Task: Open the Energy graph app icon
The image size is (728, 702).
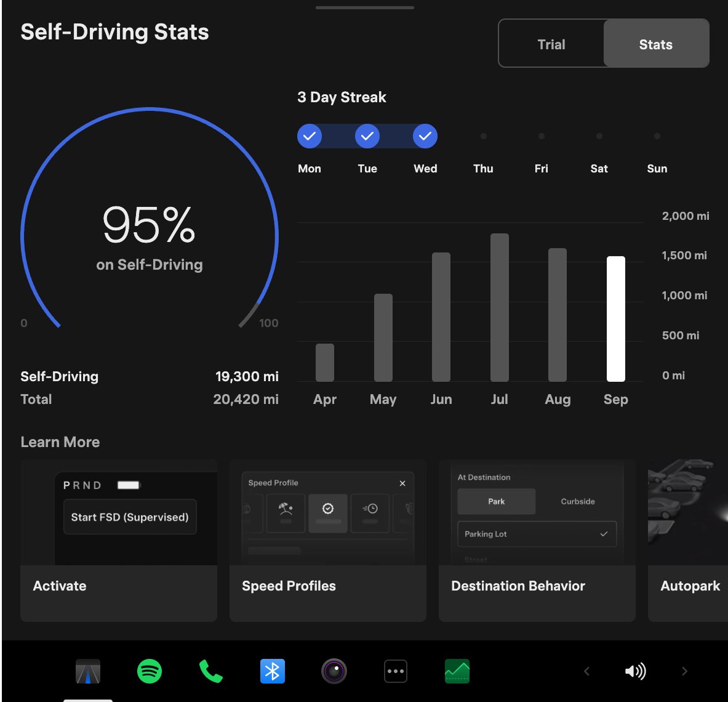Action: coord(457,671)
